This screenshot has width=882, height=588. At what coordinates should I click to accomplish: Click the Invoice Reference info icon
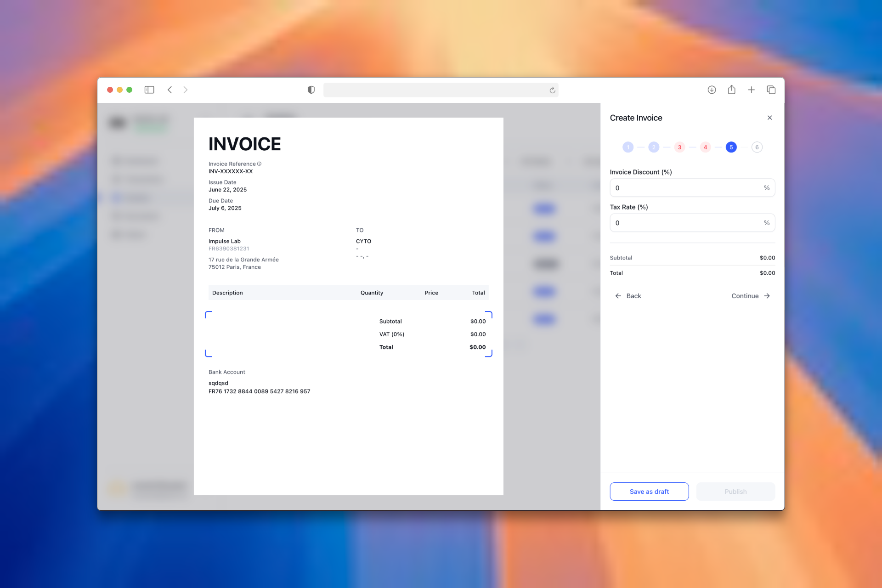(259, 164)
